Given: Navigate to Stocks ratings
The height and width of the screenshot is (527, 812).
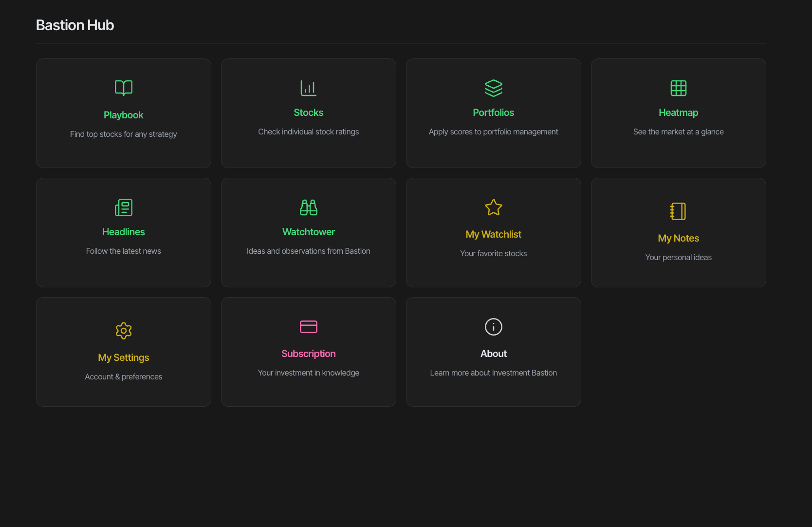Looking at the screenshot, I should coord(308,113).
